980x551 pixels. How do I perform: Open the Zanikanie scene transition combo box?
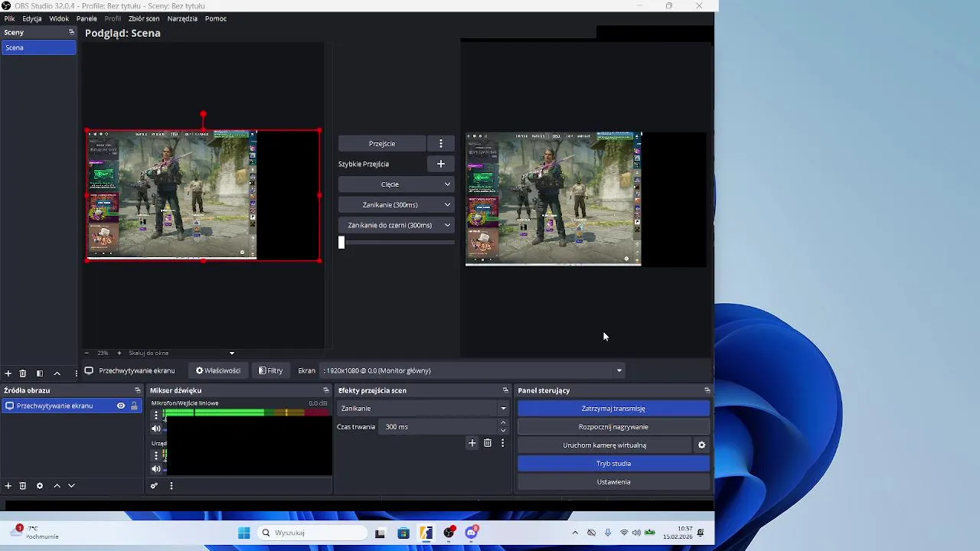423,408
